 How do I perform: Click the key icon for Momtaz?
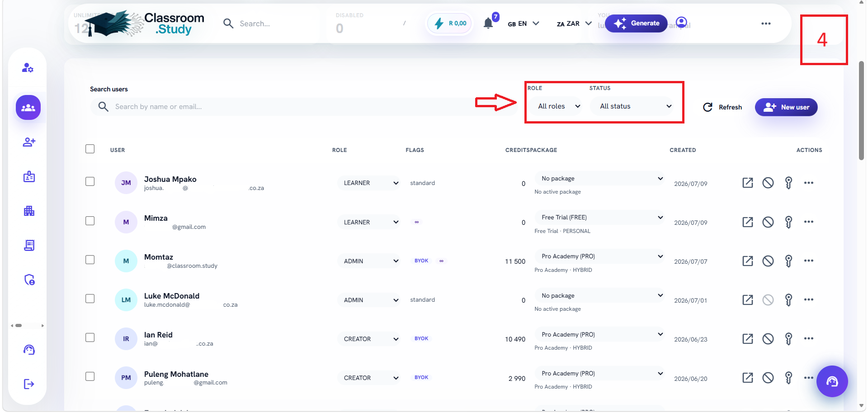point(788,261)
